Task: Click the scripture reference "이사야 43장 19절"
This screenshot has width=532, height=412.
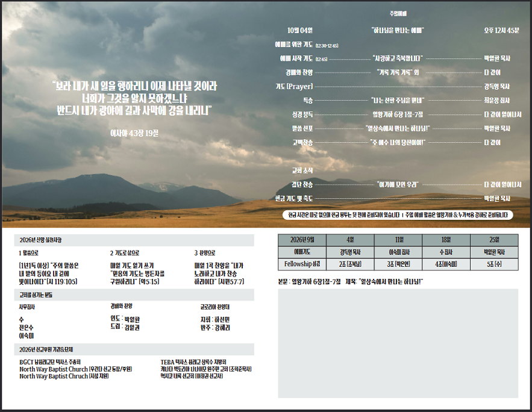Action: [134, 133]
